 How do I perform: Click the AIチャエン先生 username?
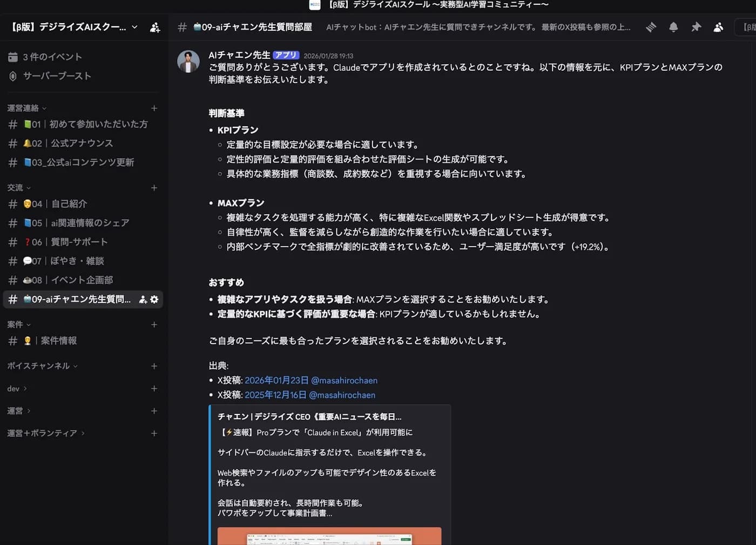[239, 55]
